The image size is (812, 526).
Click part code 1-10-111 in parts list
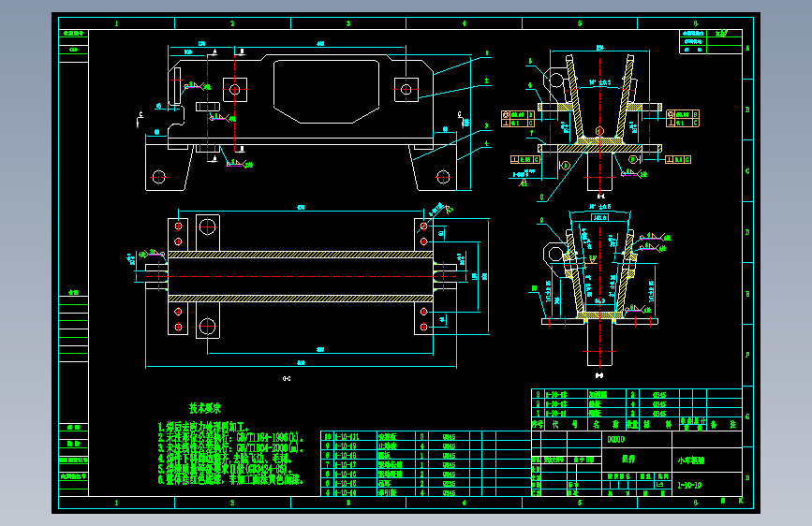coord(347,437)
